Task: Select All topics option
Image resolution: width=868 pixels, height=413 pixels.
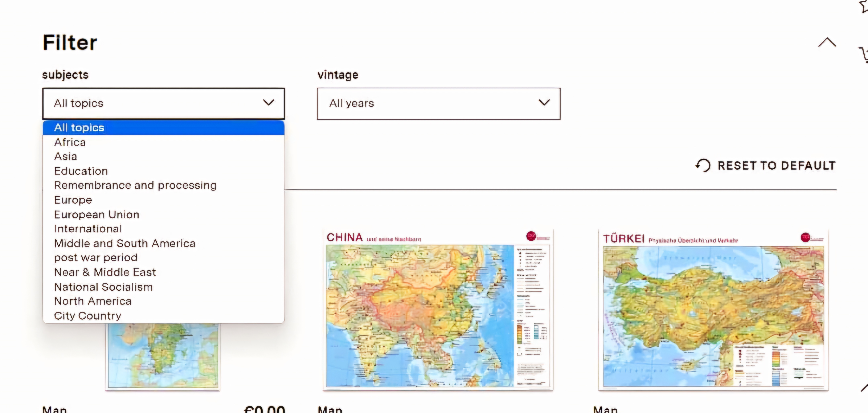Action: tap(79, 128)
